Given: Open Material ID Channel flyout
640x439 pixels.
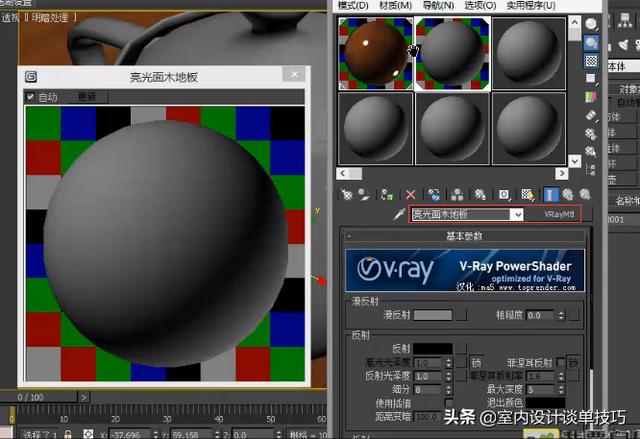Looking at the screenshot, I should pyautogui.click(x=504, y=195).
